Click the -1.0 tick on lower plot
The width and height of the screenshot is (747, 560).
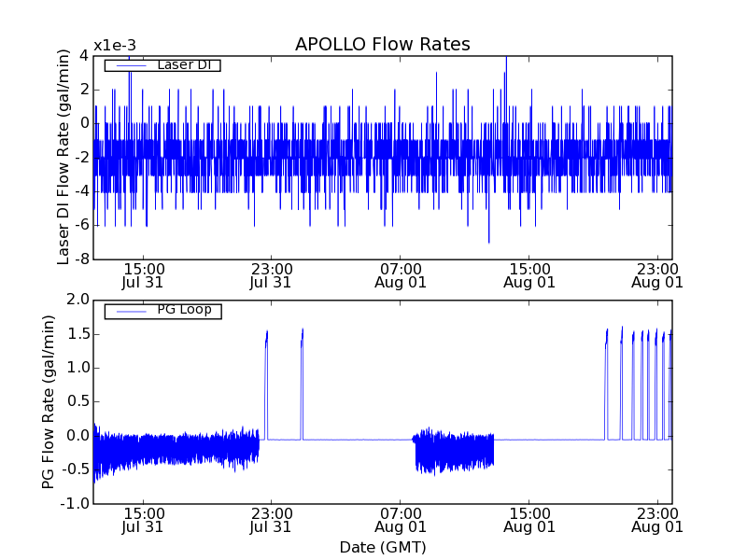(76, 503)
